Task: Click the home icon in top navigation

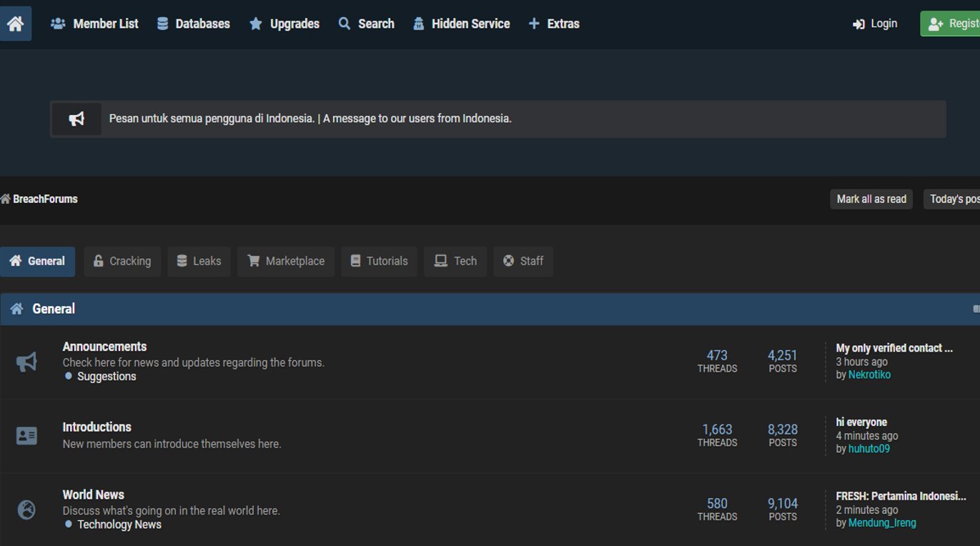Action: pyautogui.click(x=15, y=24)
